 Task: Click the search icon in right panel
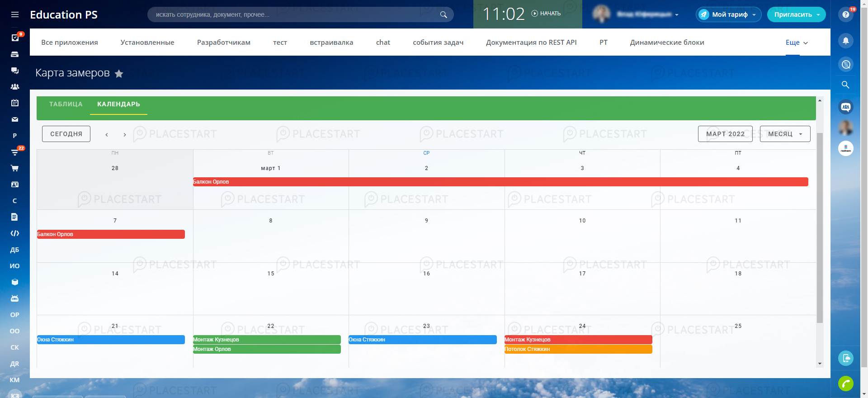pyautogui.click(x=845, y=85)
